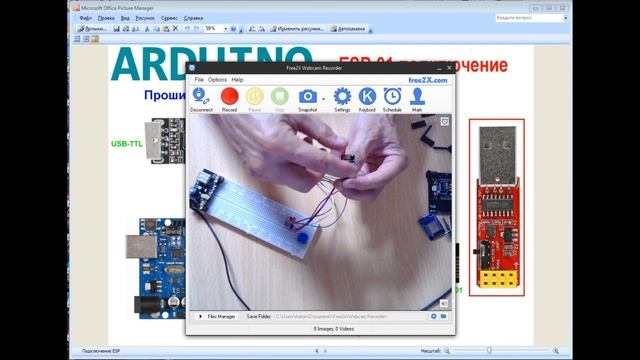Click the Redo arrow icon
The image size is (640, 360).
(x=197, y=29)
